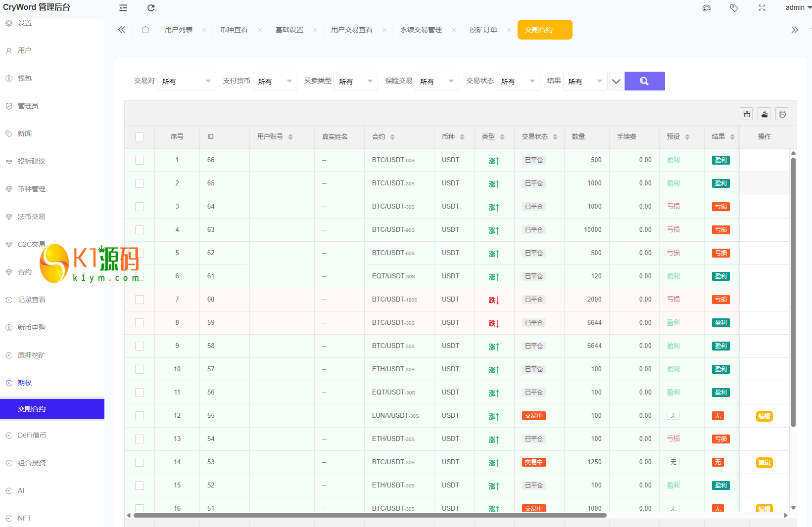812x527 pixels.
Task: Click 编辑 for the LUNA/USDT row
Action: point(764,416)
